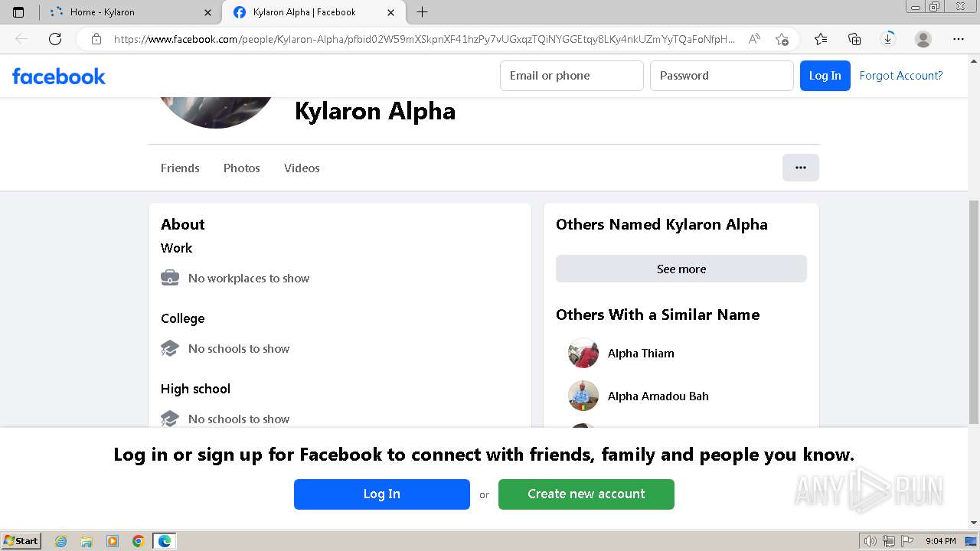The width and height of the screenshot is (980, 551).
Task: Refresh the current page
Action: coord(55,39)
